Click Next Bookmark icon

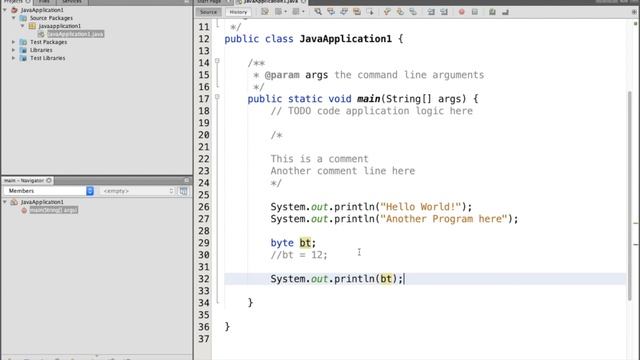coord(400,12)
